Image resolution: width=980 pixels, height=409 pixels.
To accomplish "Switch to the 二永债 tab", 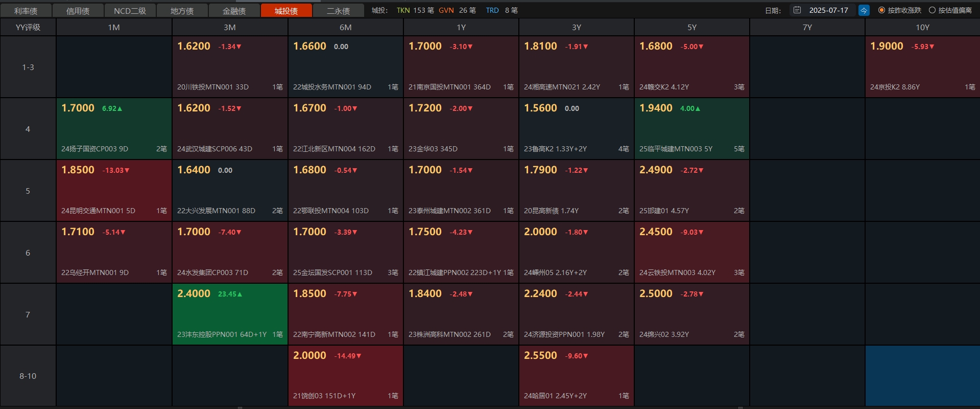I will (x=339, y=11).
